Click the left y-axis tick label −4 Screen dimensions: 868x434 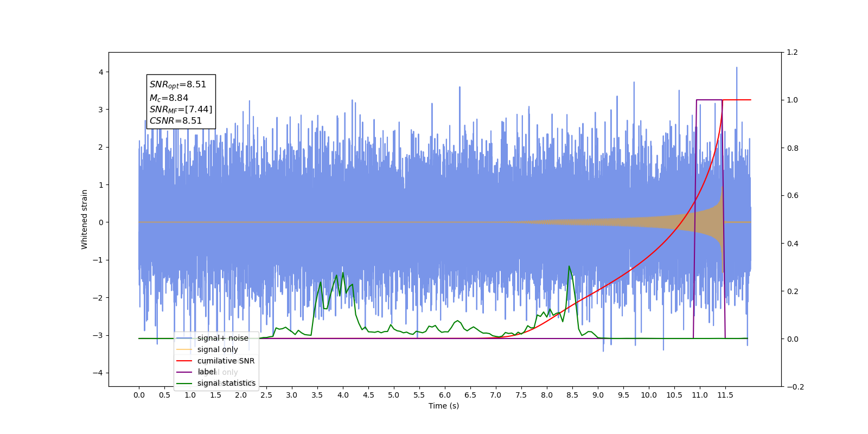(99, 373)
